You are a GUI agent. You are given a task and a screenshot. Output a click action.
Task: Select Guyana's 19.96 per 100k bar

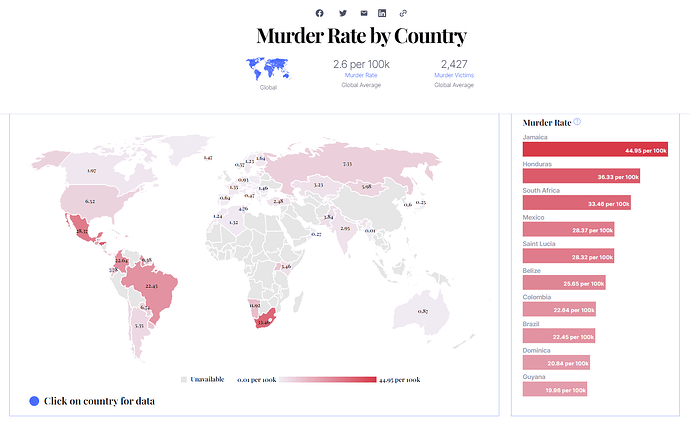click(554, 388)
